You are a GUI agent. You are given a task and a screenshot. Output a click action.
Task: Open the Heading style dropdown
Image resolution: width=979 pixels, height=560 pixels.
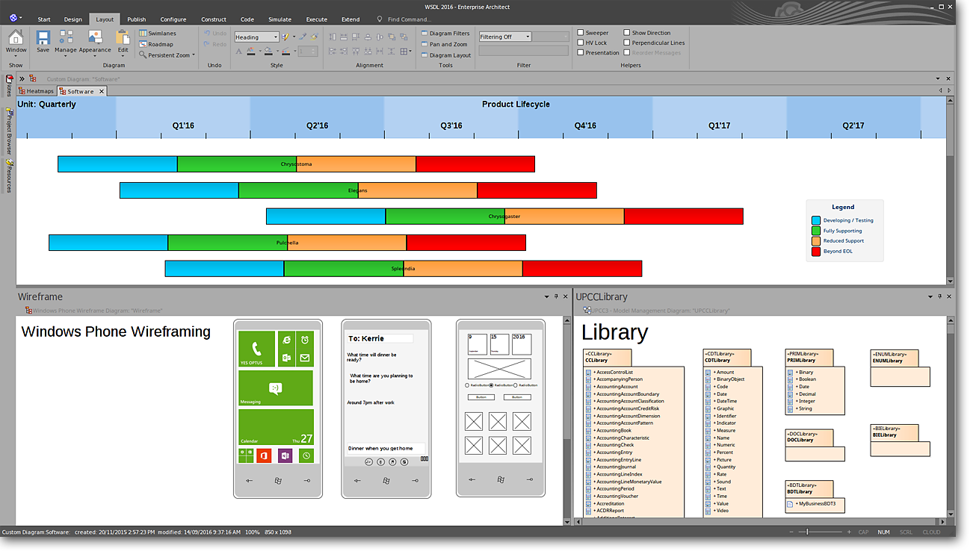pos(256,37)
